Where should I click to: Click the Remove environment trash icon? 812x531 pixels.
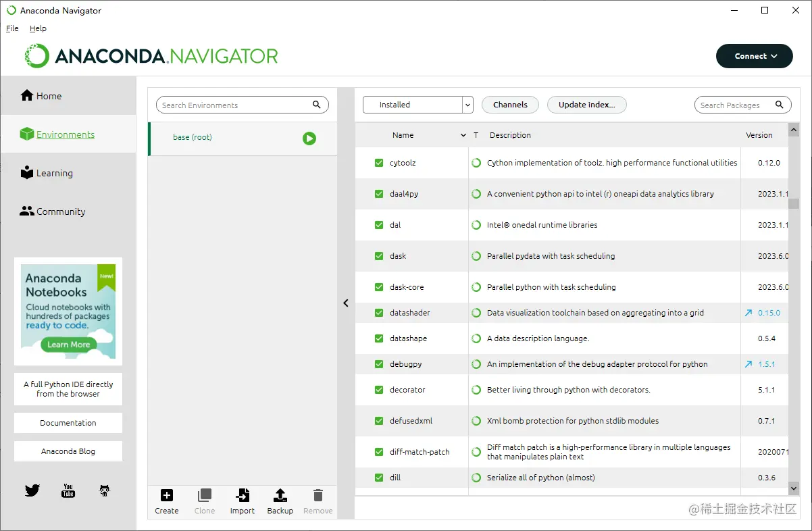pos(318,495)
